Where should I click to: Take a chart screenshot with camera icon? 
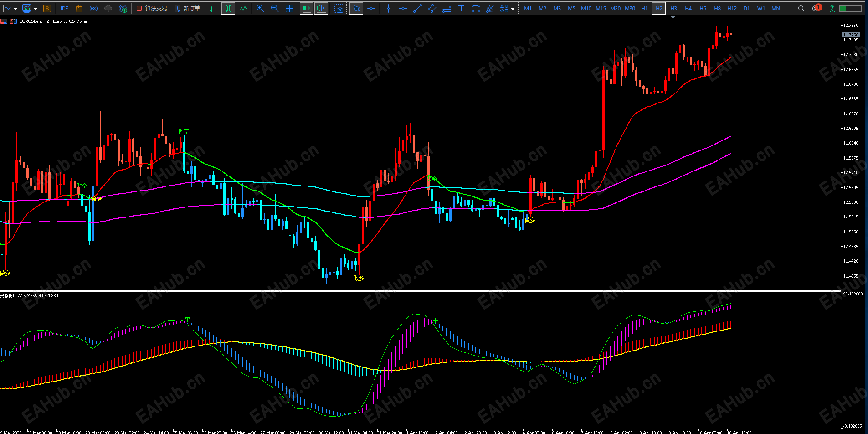pos(339,8)
